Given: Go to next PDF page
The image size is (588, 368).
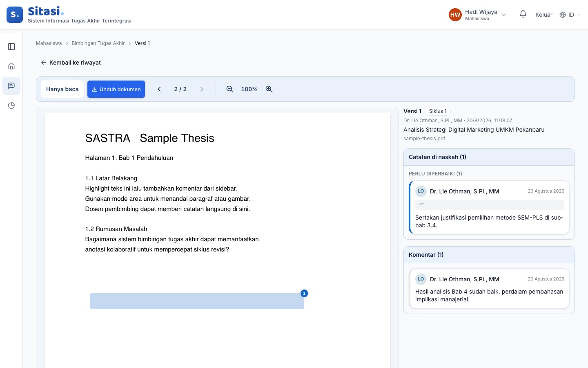Looking at the screenshot, I should click(202, 89).
